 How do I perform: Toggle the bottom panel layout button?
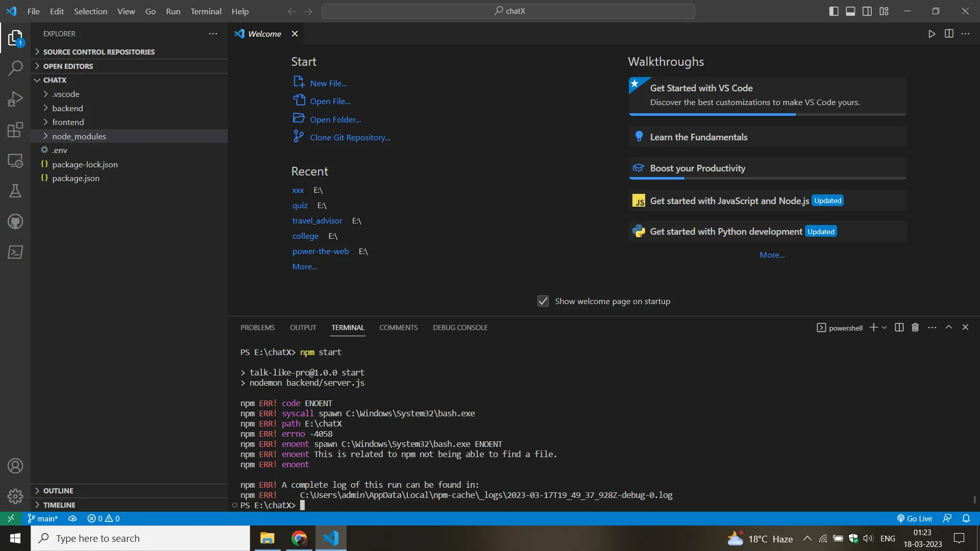[x=850, y=11]
